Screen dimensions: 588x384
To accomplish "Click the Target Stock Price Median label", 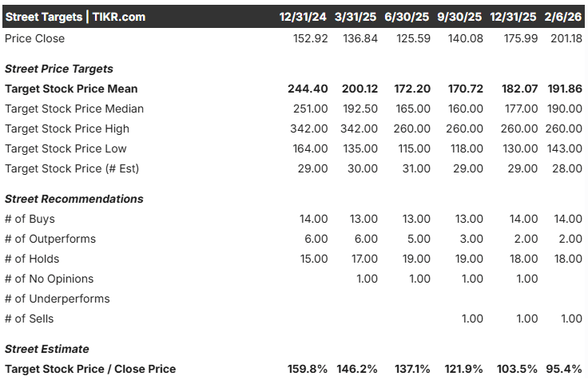I will click(x=74, y=109).
